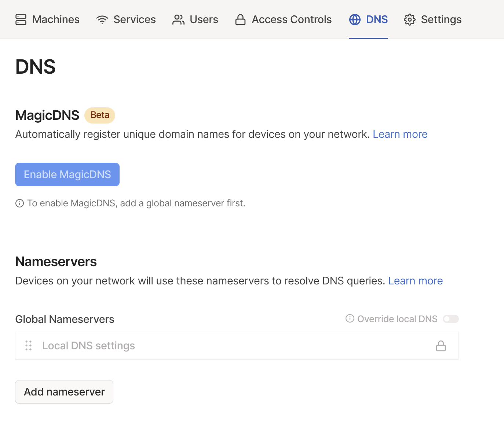Screen dimensions: 504x427
Task: Click the MagicDNS section heading
Action: point(47,115)
